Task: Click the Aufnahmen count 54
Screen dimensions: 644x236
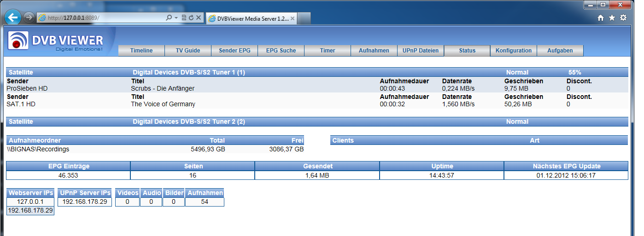Action: coord(205,202)
